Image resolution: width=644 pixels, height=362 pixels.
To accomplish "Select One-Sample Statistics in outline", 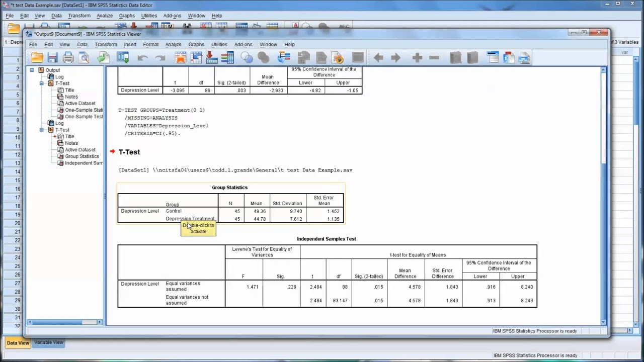I will [84, 110].
